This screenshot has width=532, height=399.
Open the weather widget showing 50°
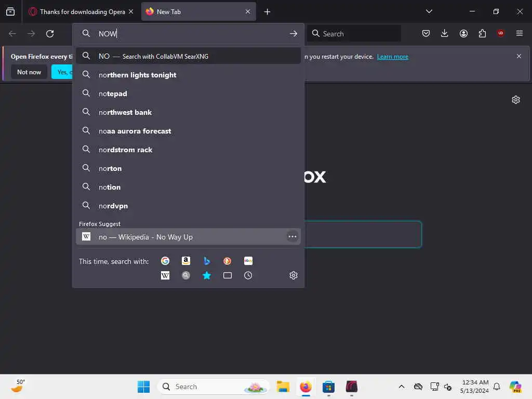tap(18, 386)
